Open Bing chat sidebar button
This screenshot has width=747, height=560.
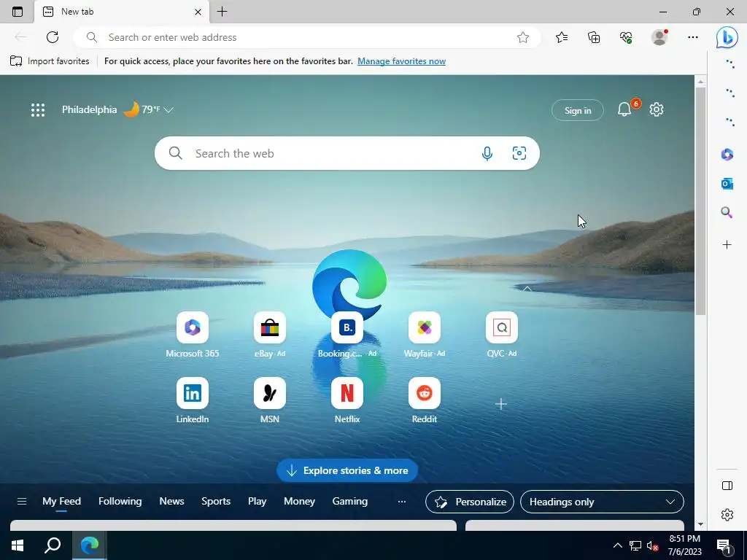(x=727, y=37)
